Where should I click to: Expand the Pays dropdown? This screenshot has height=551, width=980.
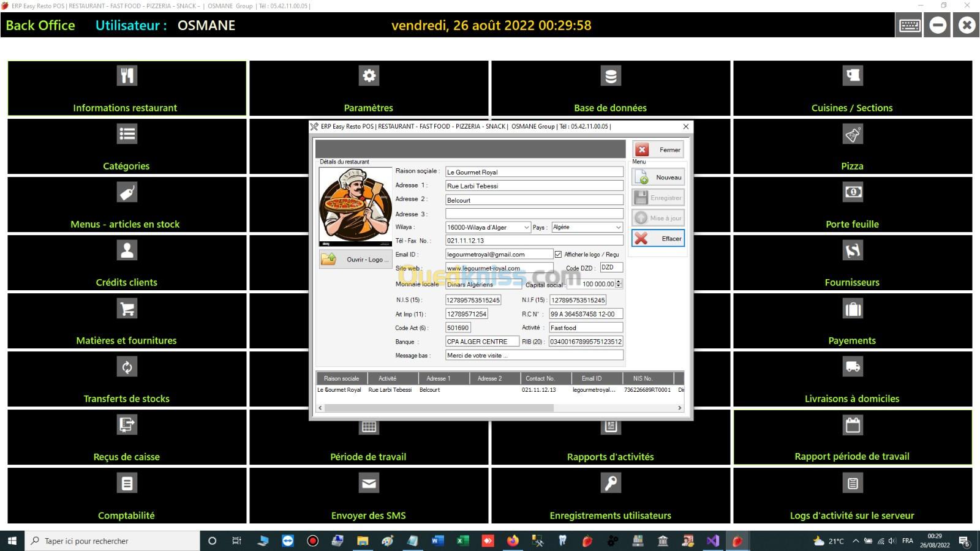tap(617, 228)
